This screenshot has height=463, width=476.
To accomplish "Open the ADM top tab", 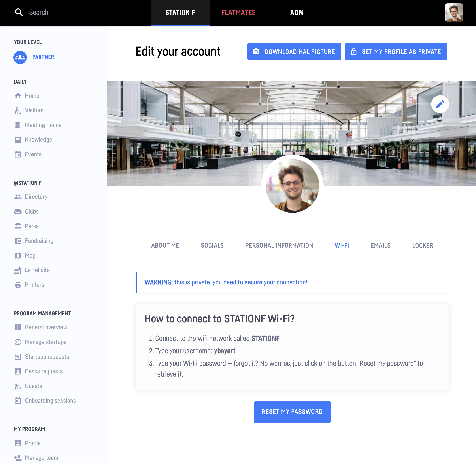I will click(x=297, y=13).
